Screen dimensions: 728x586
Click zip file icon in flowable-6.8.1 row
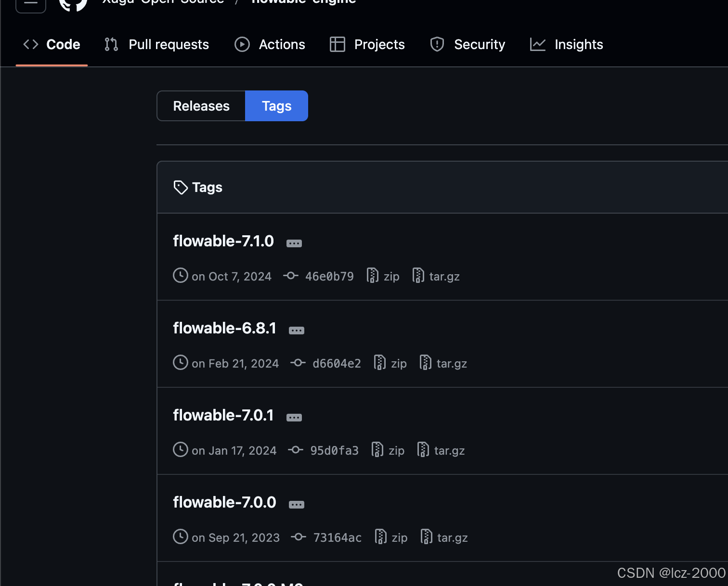pyautogui.click(x=380, y=362)
